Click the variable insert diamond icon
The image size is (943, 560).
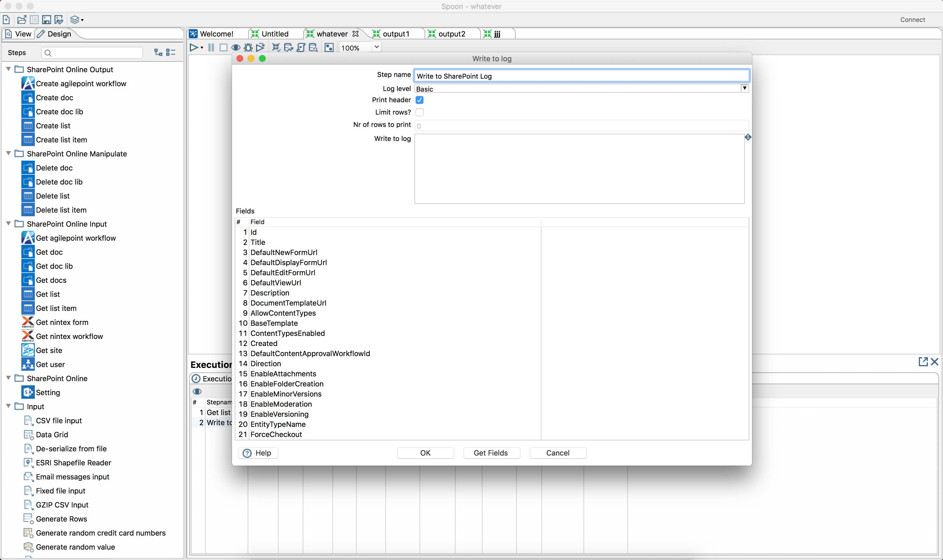point(748,137)
